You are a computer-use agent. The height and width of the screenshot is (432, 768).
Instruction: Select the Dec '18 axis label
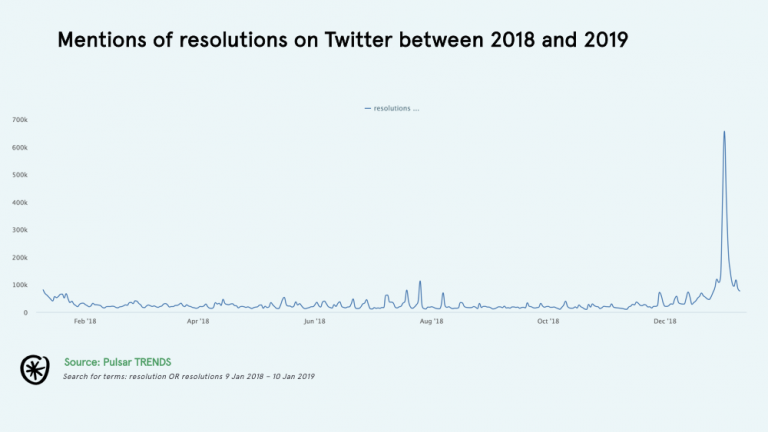point(665,322)
